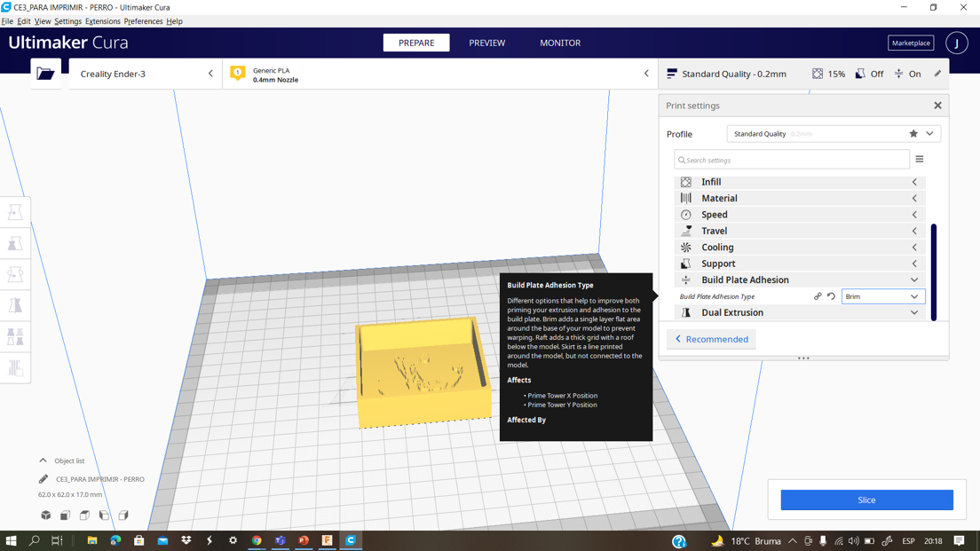The width and height of the screenshot is (980, 551).
Task: Click the Standard Quality - 0.2mm summary
Action: coord(727,74)
